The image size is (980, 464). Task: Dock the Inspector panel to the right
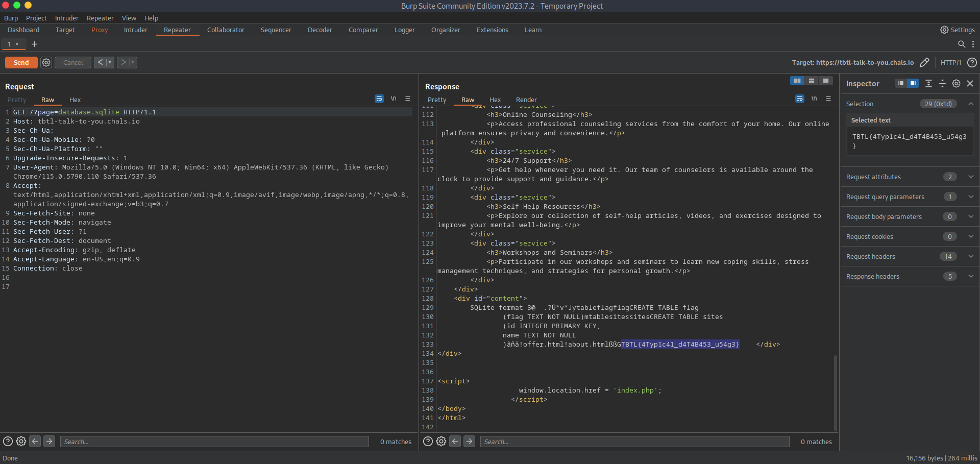click(x=913, y=83)
